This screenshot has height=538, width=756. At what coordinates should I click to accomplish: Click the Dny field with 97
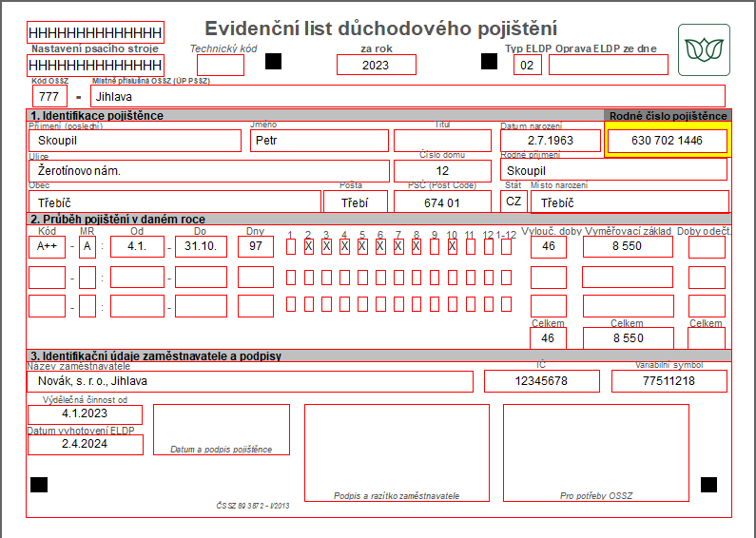(x=256, y=247)
